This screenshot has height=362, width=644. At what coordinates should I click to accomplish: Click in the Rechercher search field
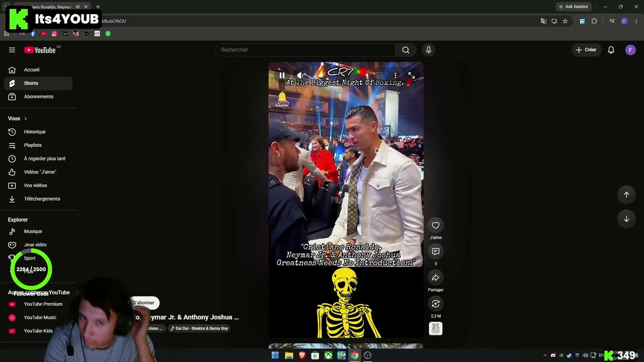[305, 50]
